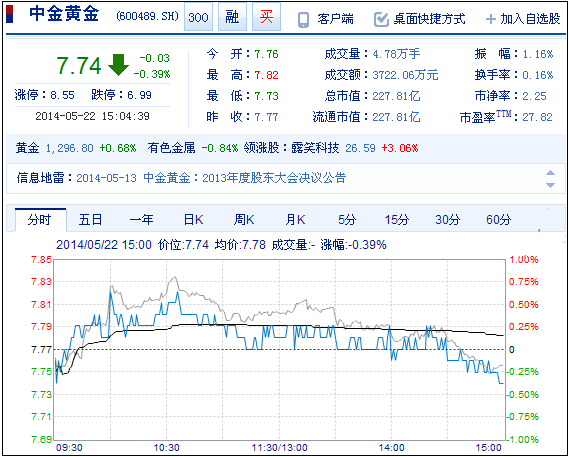Open the 黄金 gold price link

click(x=27, y=148)
